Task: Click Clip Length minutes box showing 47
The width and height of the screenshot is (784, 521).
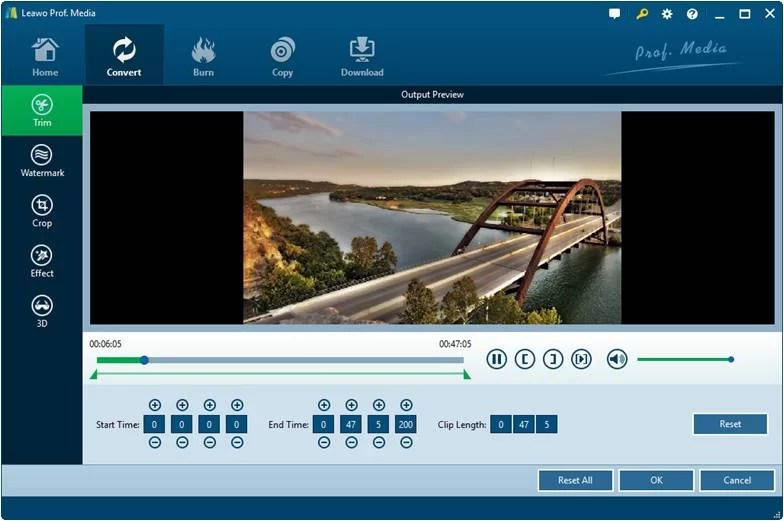Action: [x=524, y=424]
